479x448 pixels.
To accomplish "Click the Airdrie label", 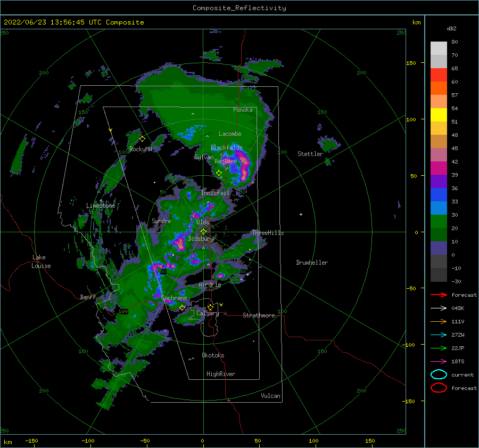I will tap(210, 284).
